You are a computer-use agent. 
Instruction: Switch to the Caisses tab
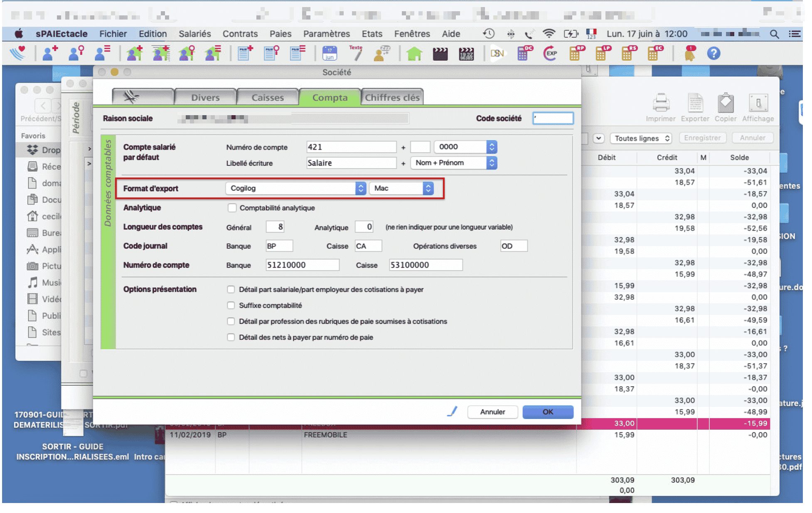tap(268, 97)
